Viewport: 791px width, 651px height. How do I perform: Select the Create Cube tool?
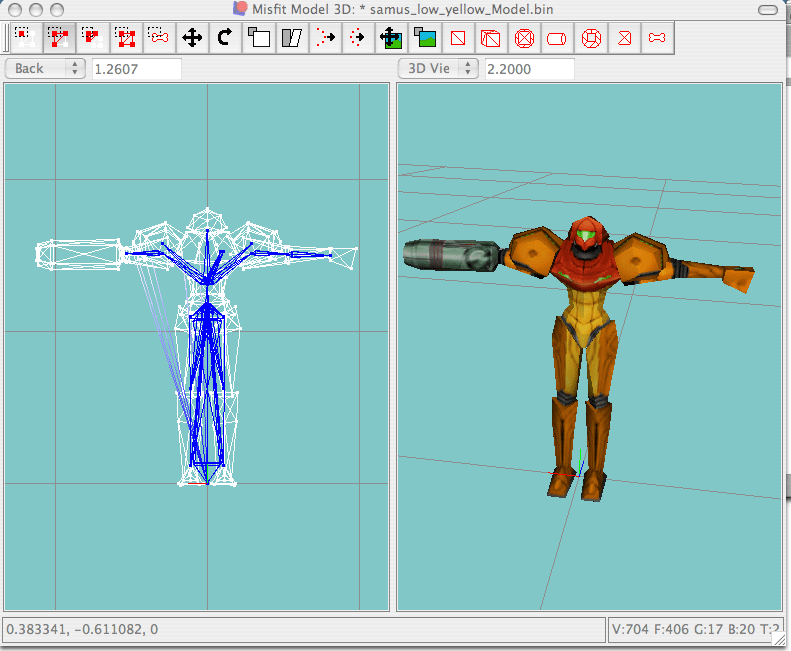point(491,37)
